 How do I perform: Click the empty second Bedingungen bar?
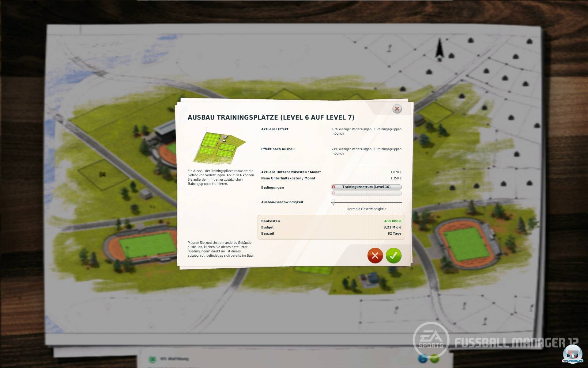[366, 193]
